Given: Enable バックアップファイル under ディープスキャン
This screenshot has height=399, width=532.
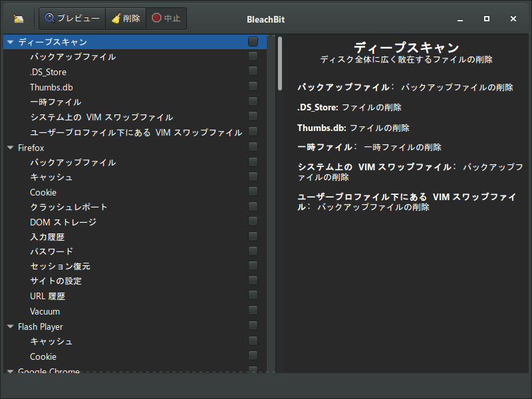Looking at the screenshot, I should (253, 57).
